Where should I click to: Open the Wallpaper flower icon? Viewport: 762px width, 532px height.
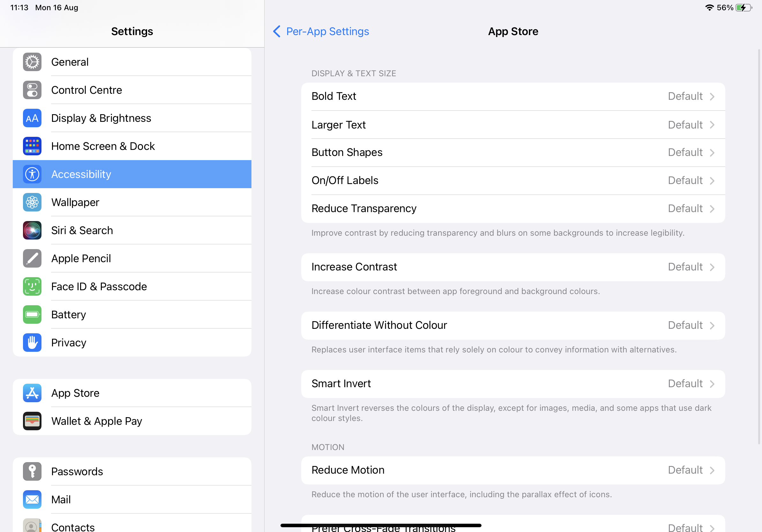[32, 202]
